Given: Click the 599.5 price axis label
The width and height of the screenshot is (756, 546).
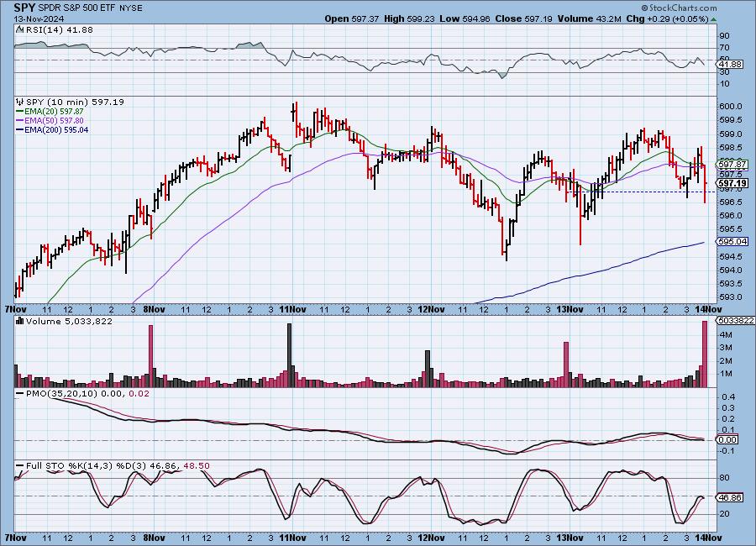Looking at the screenshot, I should point(731,120).
